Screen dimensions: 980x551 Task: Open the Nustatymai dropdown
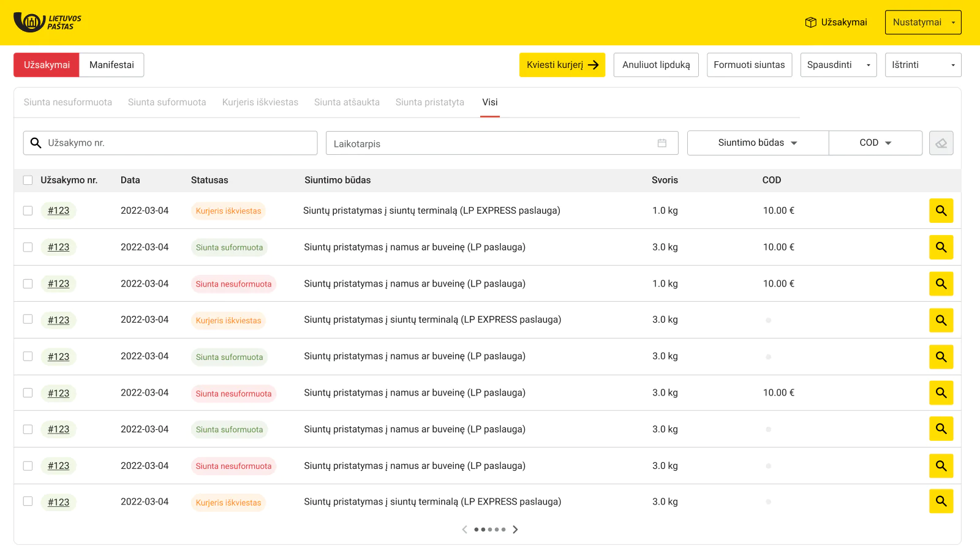(x=922, y=23)
